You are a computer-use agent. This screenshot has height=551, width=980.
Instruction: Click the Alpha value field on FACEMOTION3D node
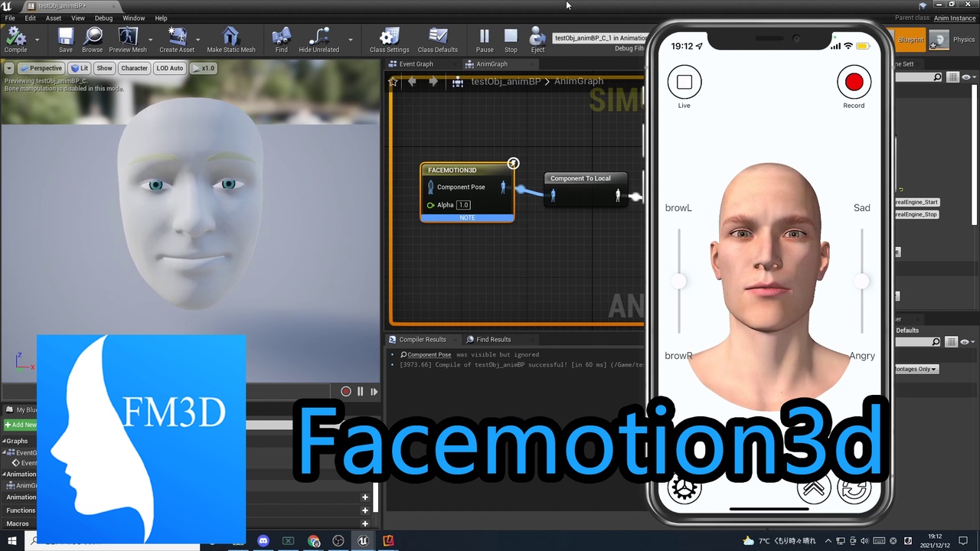[x=463, y=205]
